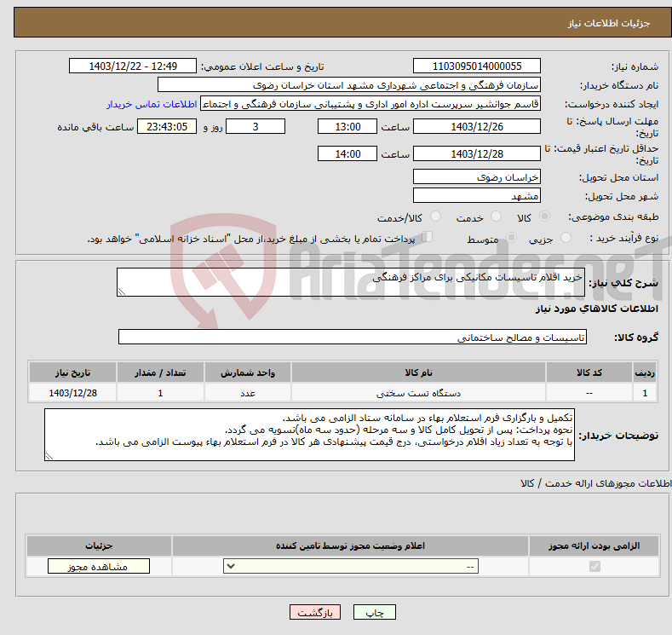The image size is (672, 635).
Task: Click the request creator field قاسم جوانشیر
Action: (x=370, y=104)
